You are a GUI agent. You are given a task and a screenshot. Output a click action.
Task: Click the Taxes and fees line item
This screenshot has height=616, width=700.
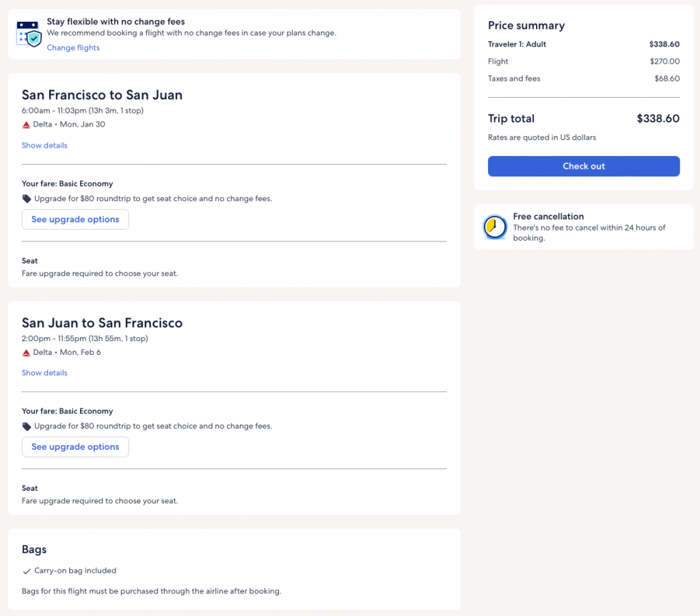click(514, 79)
